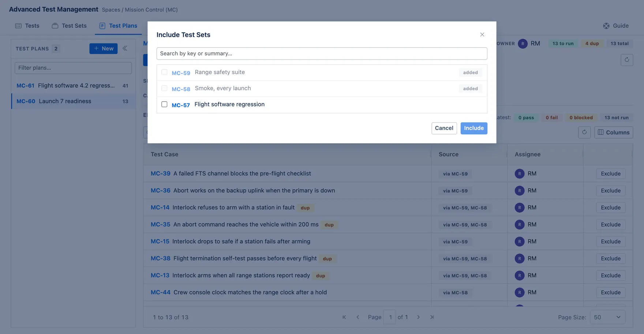Select the Test Plans tab
This screenshot has width=644, height=334.
[118, 26]
